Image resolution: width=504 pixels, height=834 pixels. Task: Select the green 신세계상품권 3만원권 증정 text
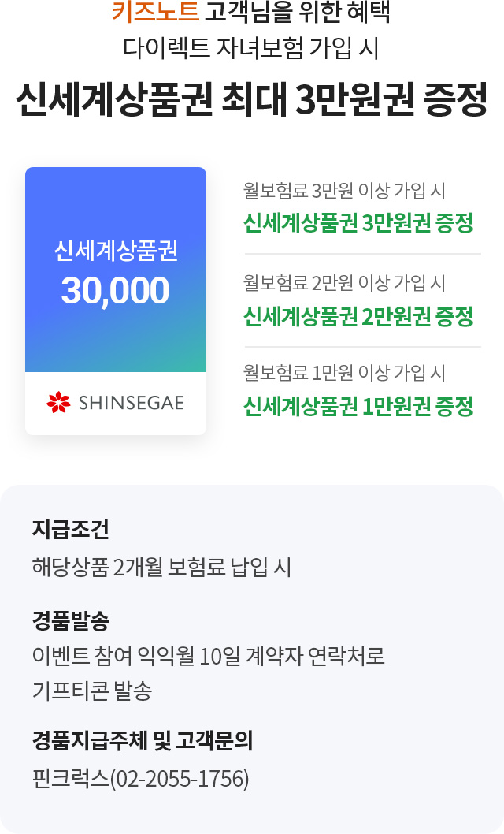358,223
